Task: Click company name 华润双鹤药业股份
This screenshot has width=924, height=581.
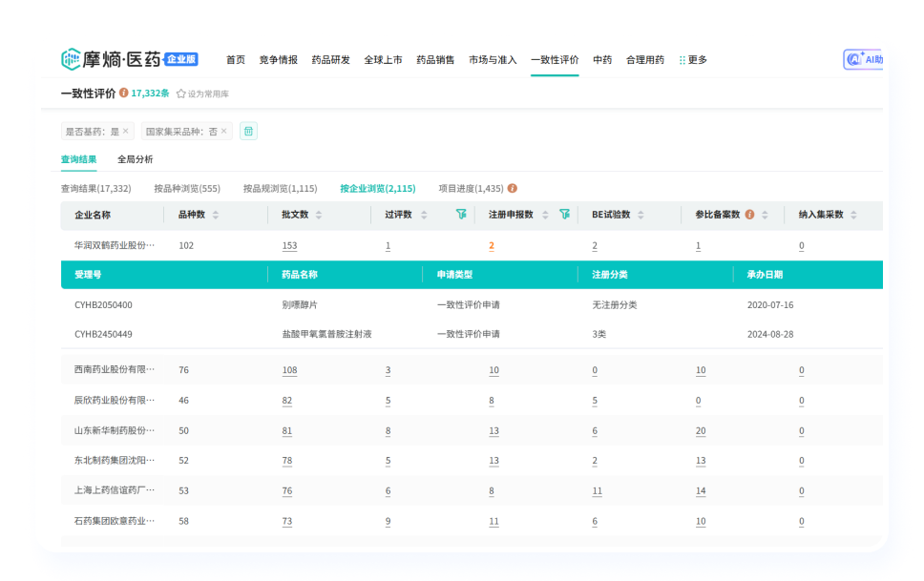Action: tap(115, 245)
